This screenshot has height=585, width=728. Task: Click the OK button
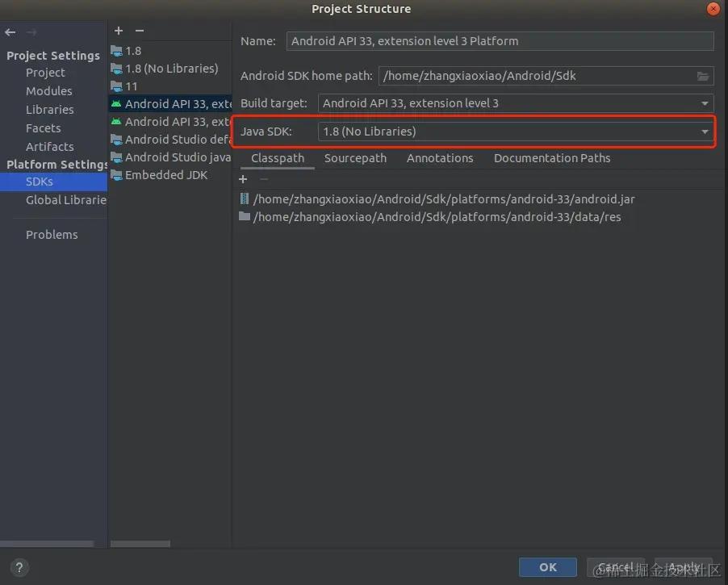[x=548, y=567]
